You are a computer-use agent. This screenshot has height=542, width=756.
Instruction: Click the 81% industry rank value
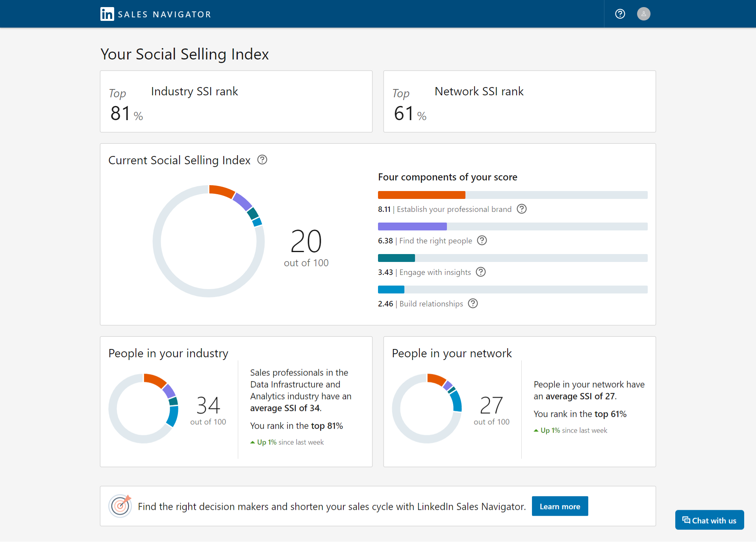[126, 113]
